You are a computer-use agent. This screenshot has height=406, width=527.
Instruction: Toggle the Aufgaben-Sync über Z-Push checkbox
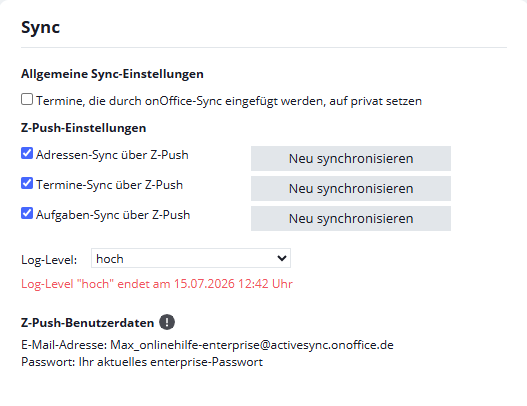coord(27,213)
